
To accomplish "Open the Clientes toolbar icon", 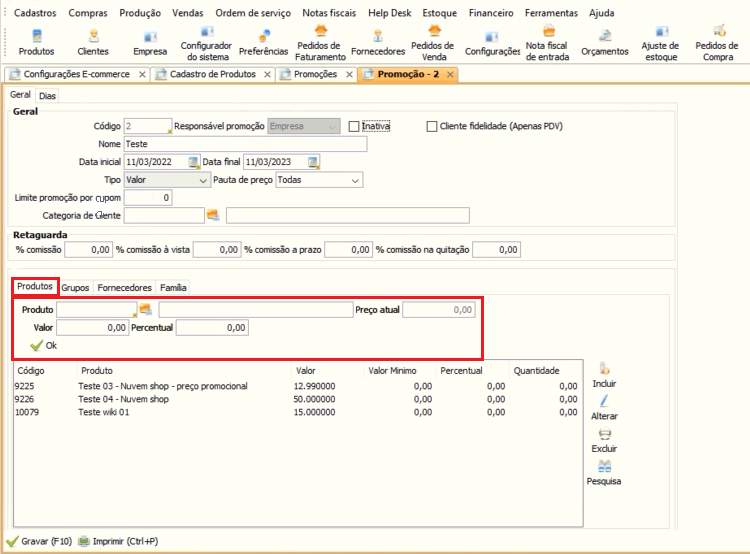I will point(93,42).
